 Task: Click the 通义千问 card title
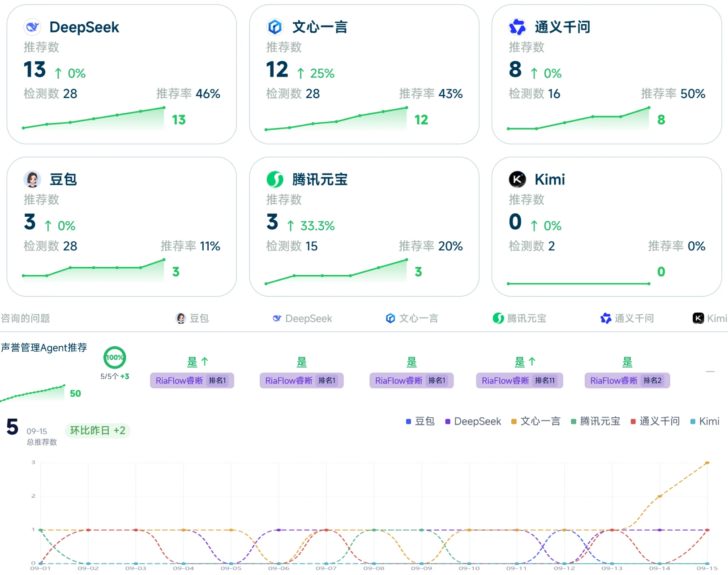point(562,27)
